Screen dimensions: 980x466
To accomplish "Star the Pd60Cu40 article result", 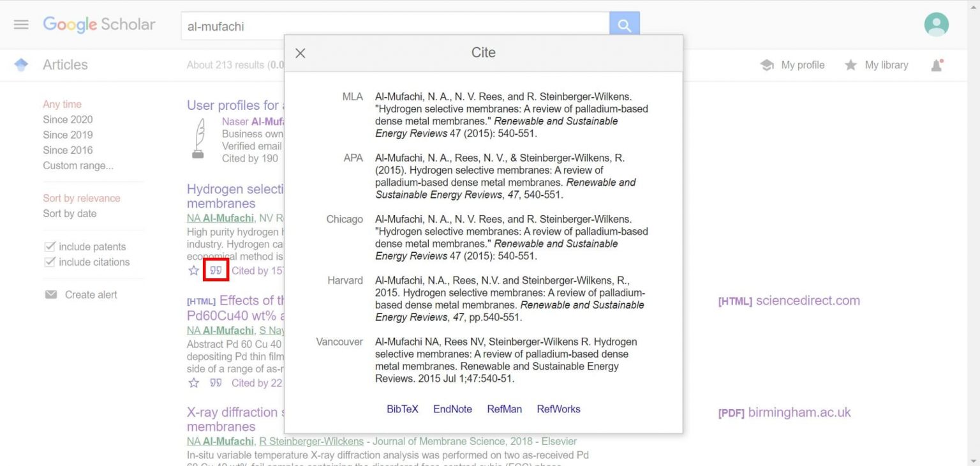I will 194,383.
